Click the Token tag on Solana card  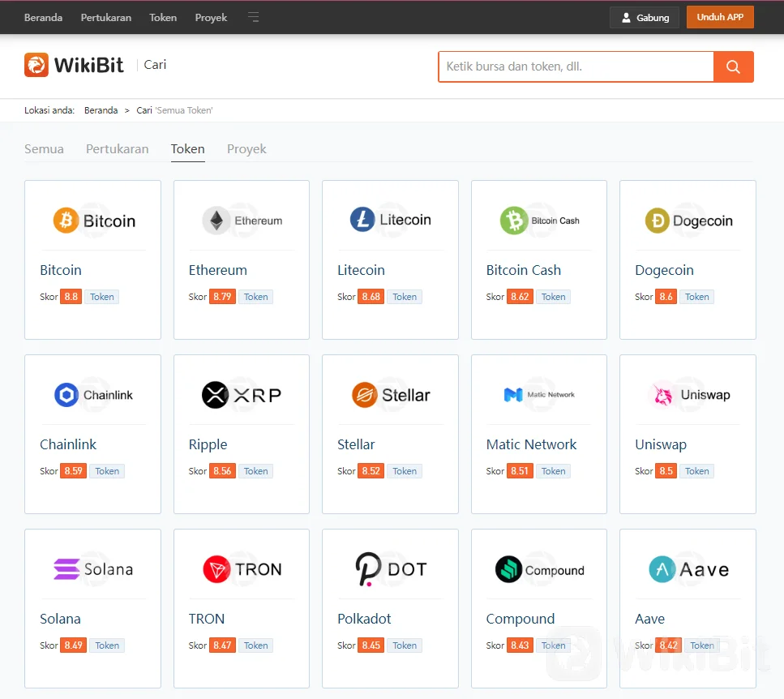click(107, 645)
